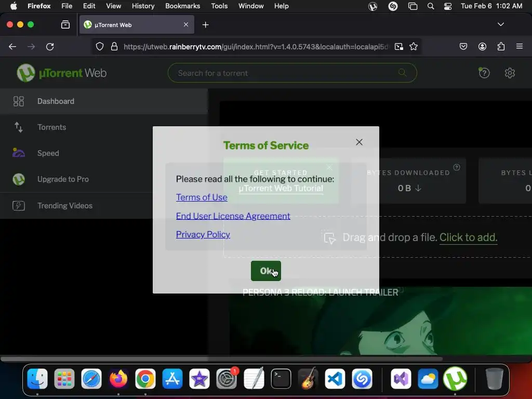The height and width of the screenshot is (399, 532).
Task: Open Terminal from the Dock
Action: 281,379
